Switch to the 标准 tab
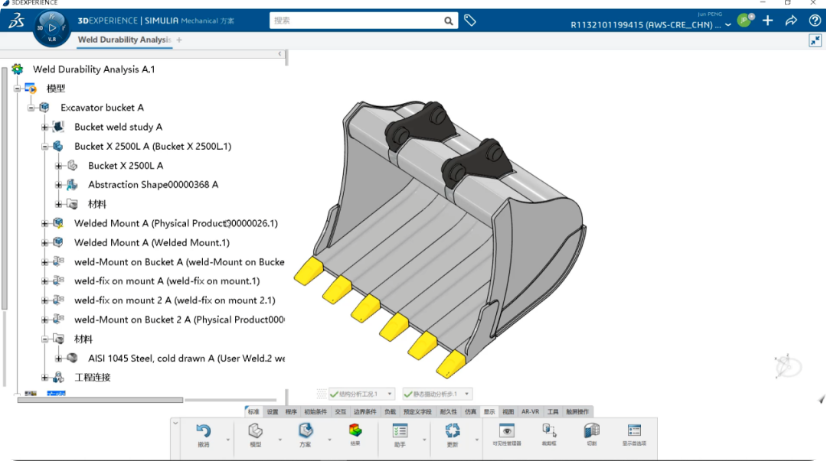This screenshot has height=461, width=826. click(x=253, y=411)
